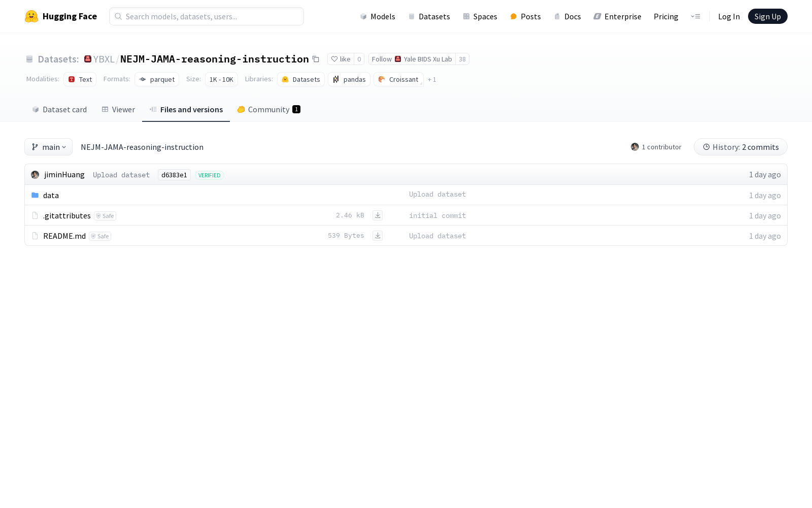Select the Croissant library tag
812x508 pixels.
[398, 80]
